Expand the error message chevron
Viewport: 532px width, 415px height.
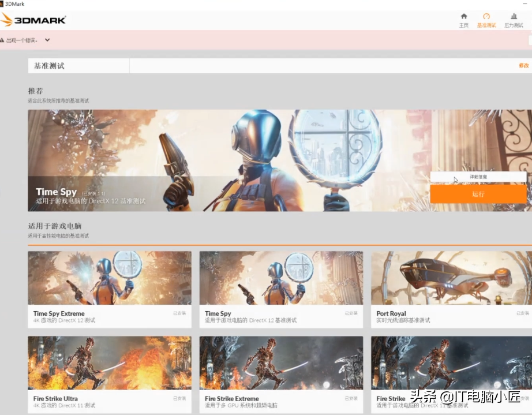tap(47, 40)
